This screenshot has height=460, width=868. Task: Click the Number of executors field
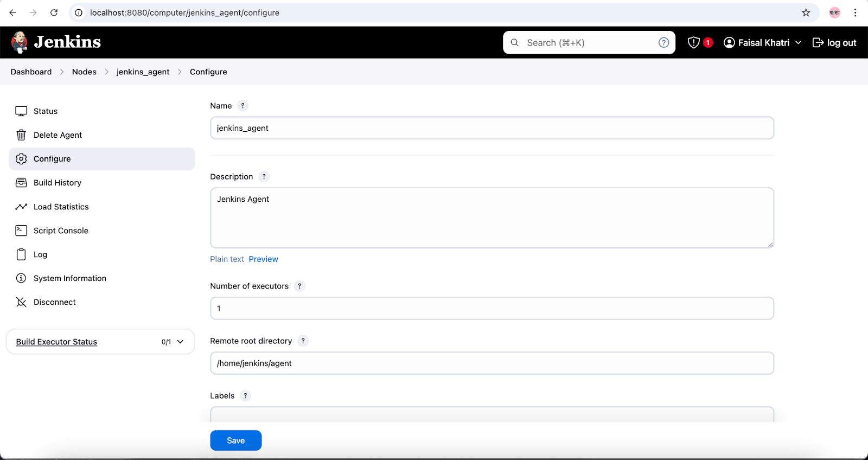click(x=492, y=308)
